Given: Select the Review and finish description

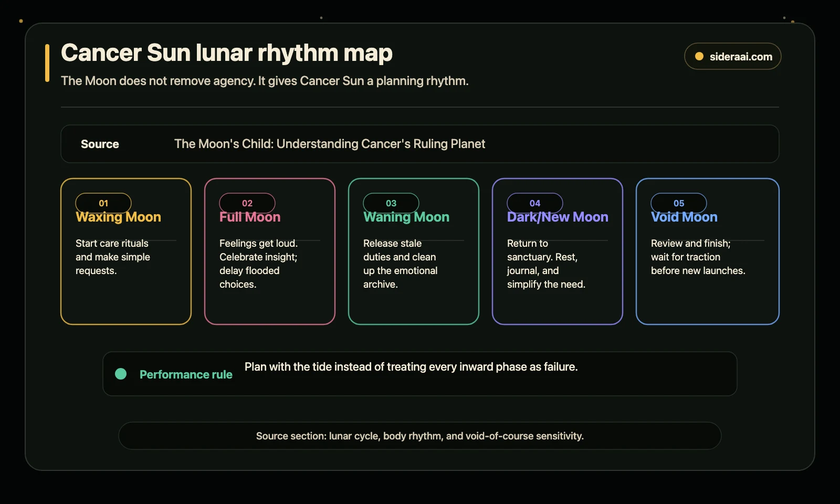Looking at the screenshot, I should click(x=698, y=257).
